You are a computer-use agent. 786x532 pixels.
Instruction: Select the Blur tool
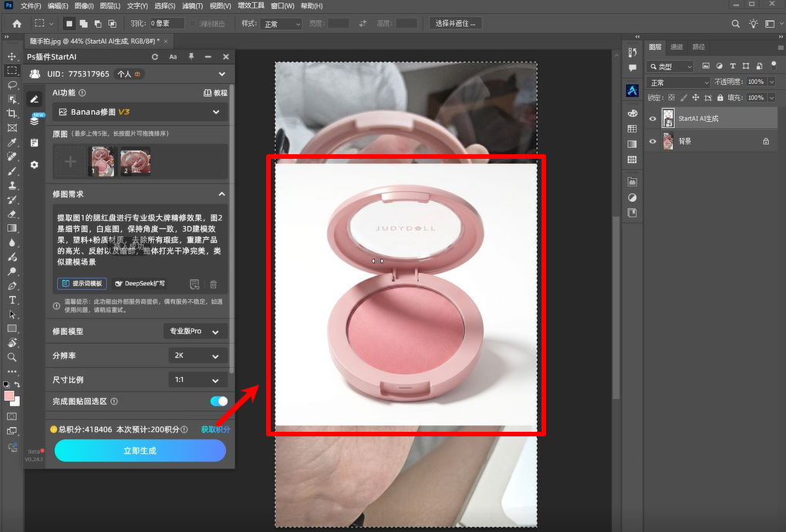point(12,243)
